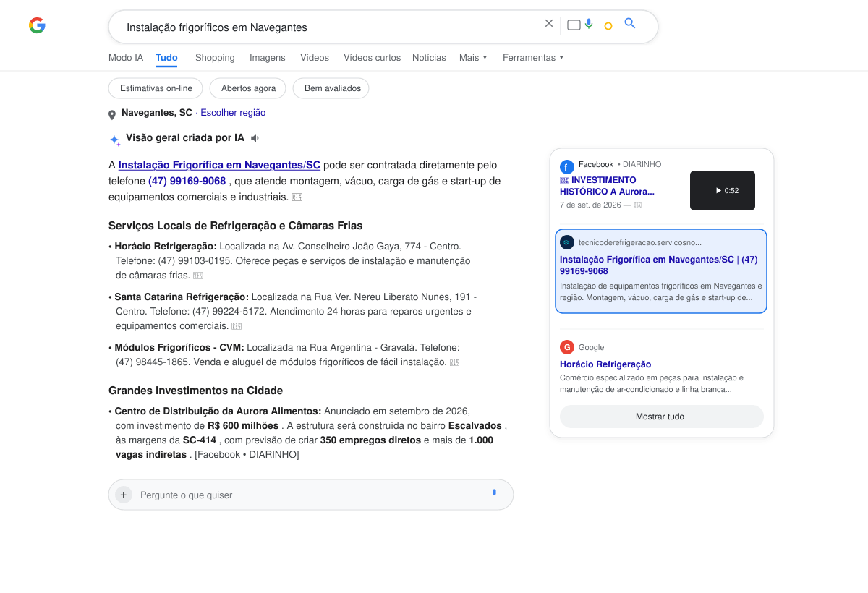Click tecnicoderefrigeracao.servicosno... site address

tap(640, 242)
